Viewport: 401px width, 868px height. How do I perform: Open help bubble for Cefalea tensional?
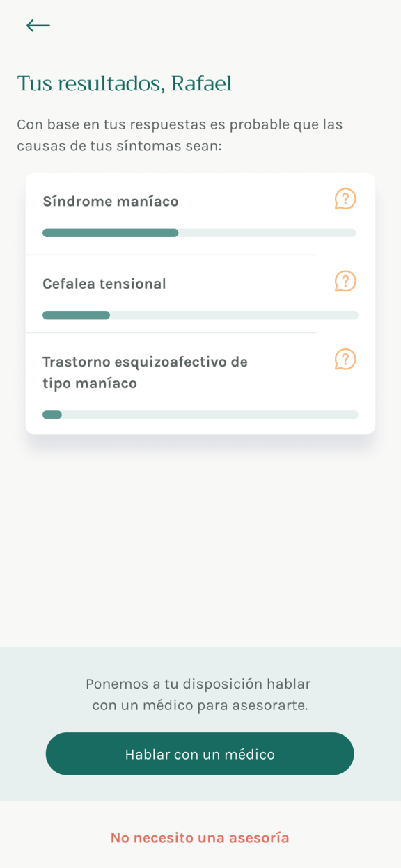click(345, 281)
